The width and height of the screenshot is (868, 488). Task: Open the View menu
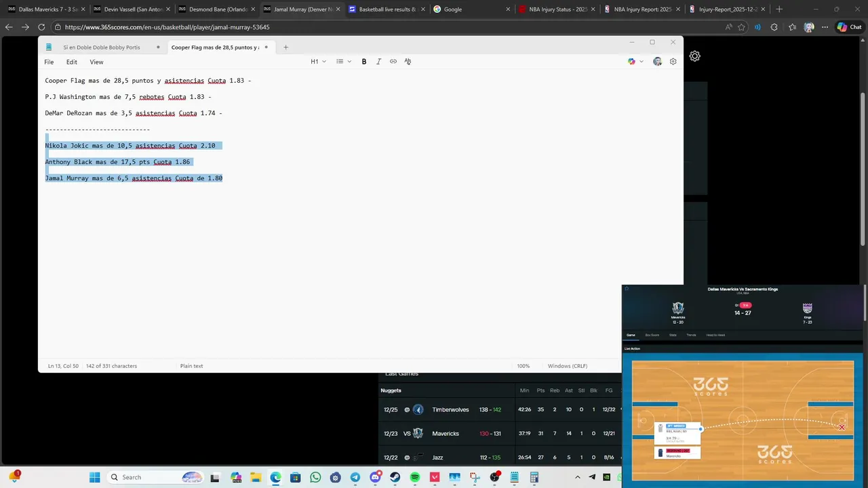click(97, 62)
